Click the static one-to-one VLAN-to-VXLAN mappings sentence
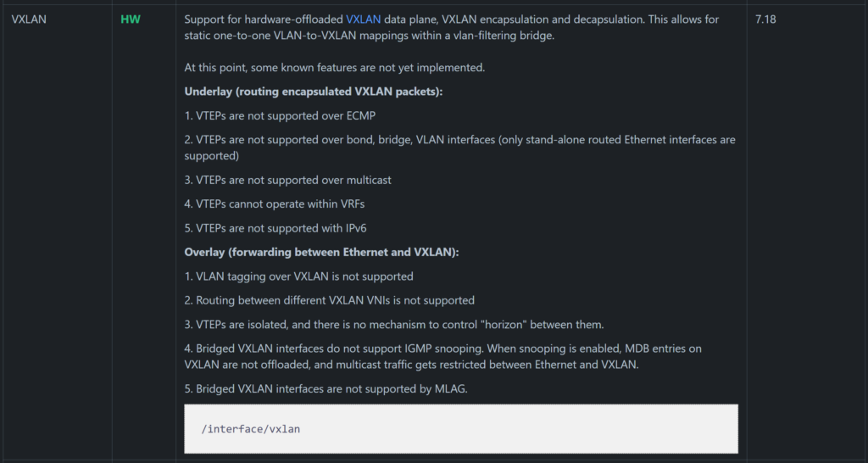This screenshot has height=463, width=868. coord(370,36)
